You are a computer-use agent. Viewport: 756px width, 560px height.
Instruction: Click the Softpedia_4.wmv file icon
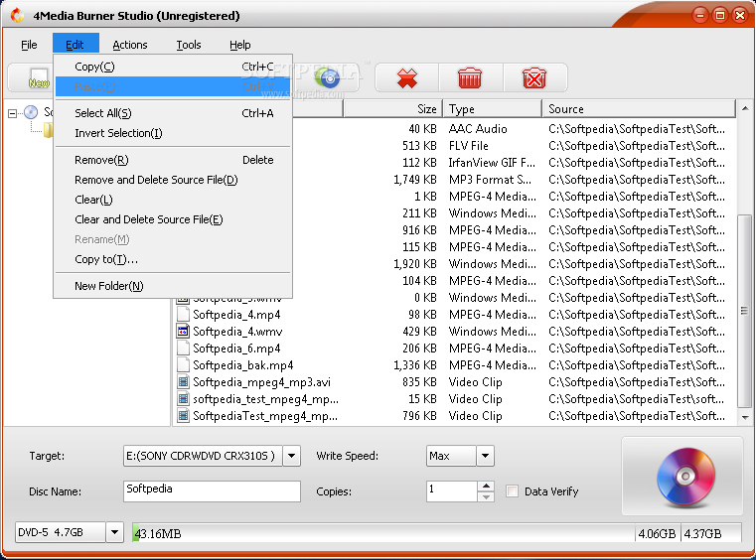(183, 331)
